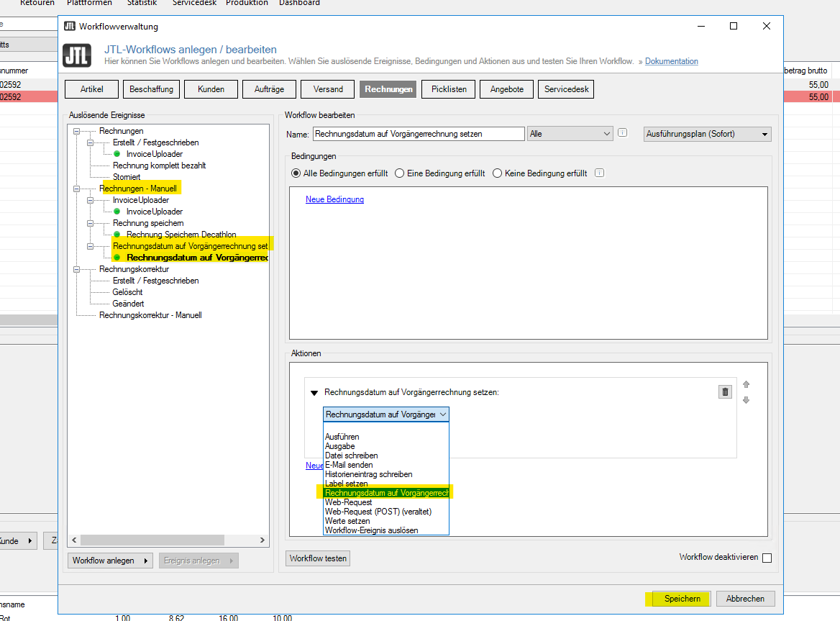Select the Rechnungskorrektur - Manuell tree node
Image resolution: width=840 pixels, height=621 pixels.
(x=150, y=315)
